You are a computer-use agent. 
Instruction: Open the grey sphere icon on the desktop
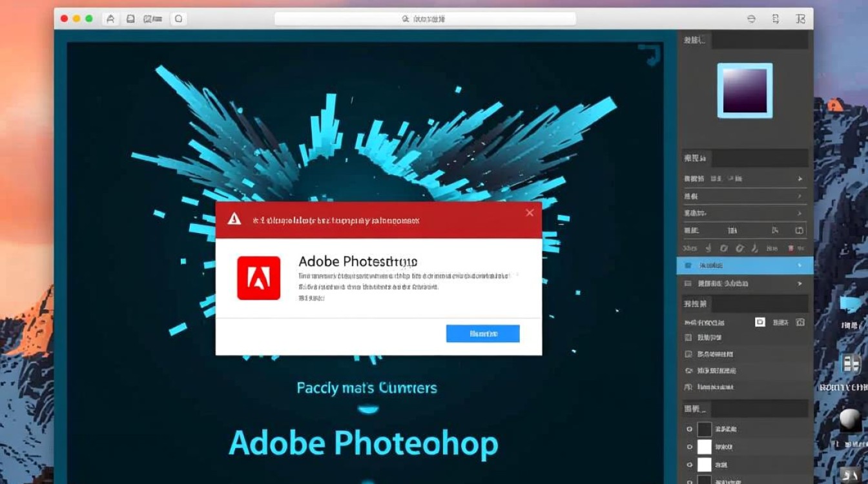click(x=851, y=420)
